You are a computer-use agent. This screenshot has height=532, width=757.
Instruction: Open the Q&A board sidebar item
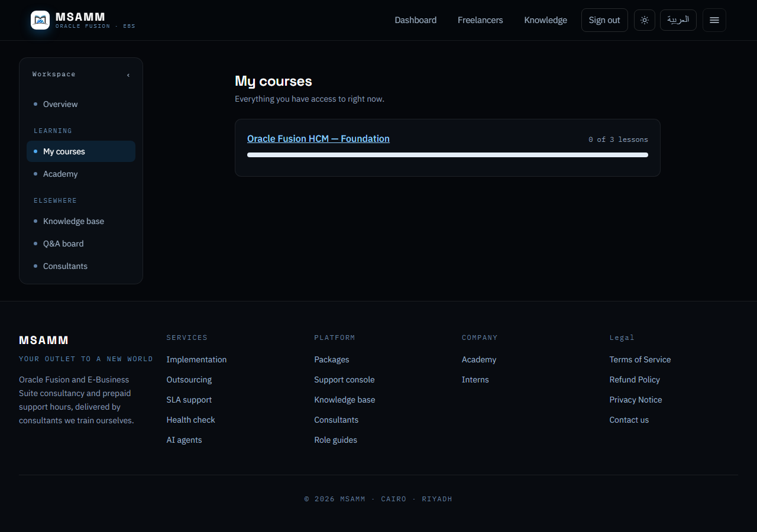(x=81, y=244)
